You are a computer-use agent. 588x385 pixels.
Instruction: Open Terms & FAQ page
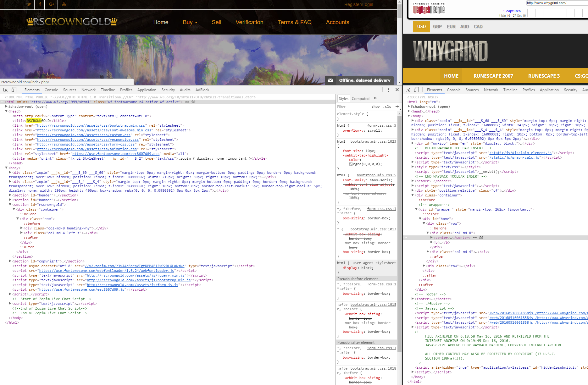click(295, 22)
